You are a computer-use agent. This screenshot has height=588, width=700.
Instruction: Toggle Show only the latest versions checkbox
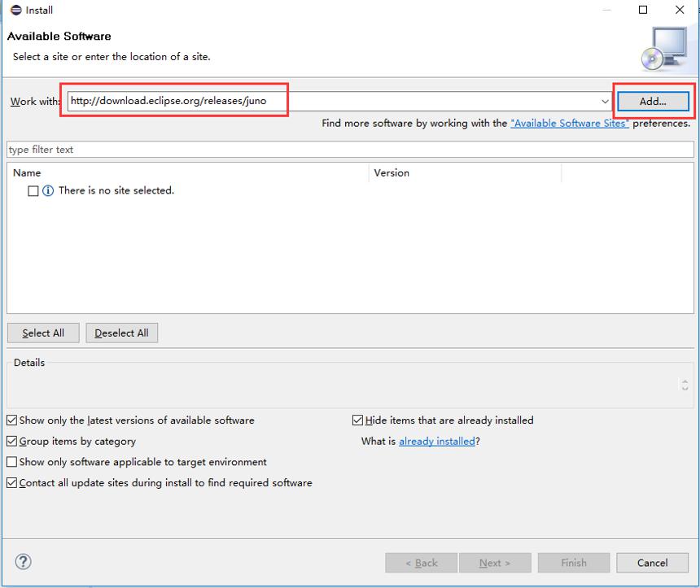pyautogui.click(x=12, y=420)
